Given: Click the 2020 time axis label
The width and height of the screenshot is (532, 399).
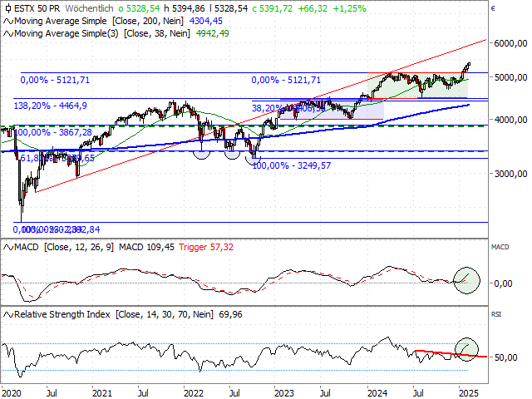Looking at the screenshot, I should (x=11, y=393).
